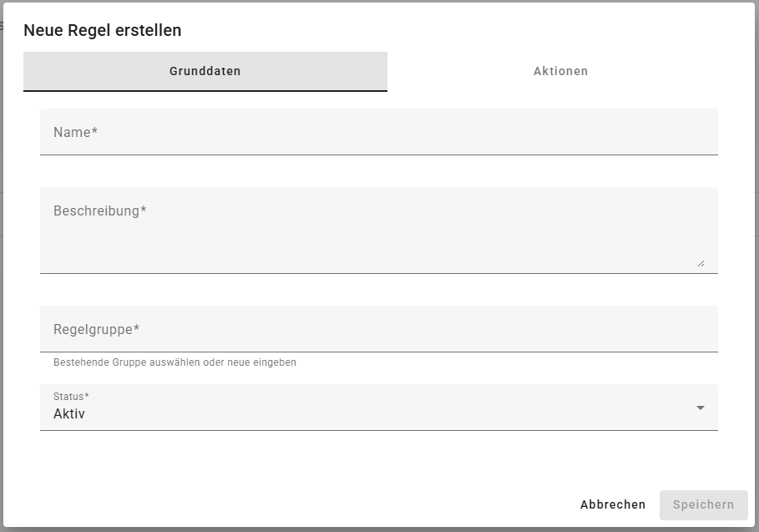This screenshot has width=759, height=532.
Task: Click the Speichern button
Action: point(703,504)
